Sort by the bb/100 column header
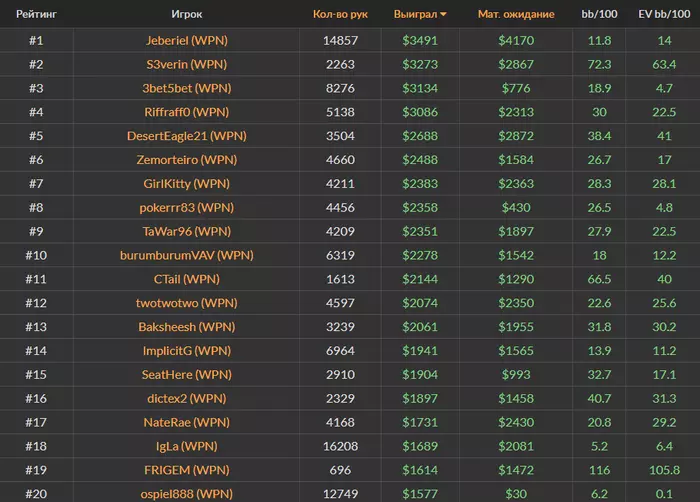 (600, 15)
